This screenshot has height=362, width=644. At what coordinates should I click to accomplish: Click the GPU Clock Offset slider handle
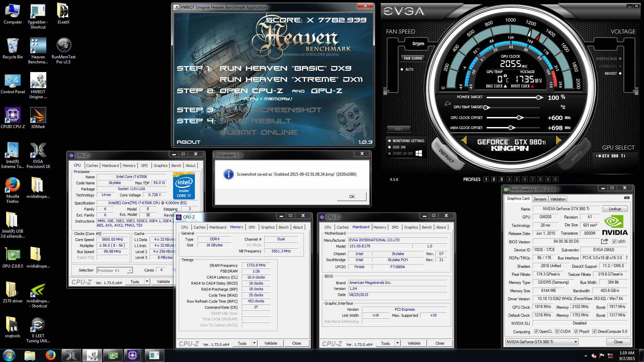coord(519,118)
